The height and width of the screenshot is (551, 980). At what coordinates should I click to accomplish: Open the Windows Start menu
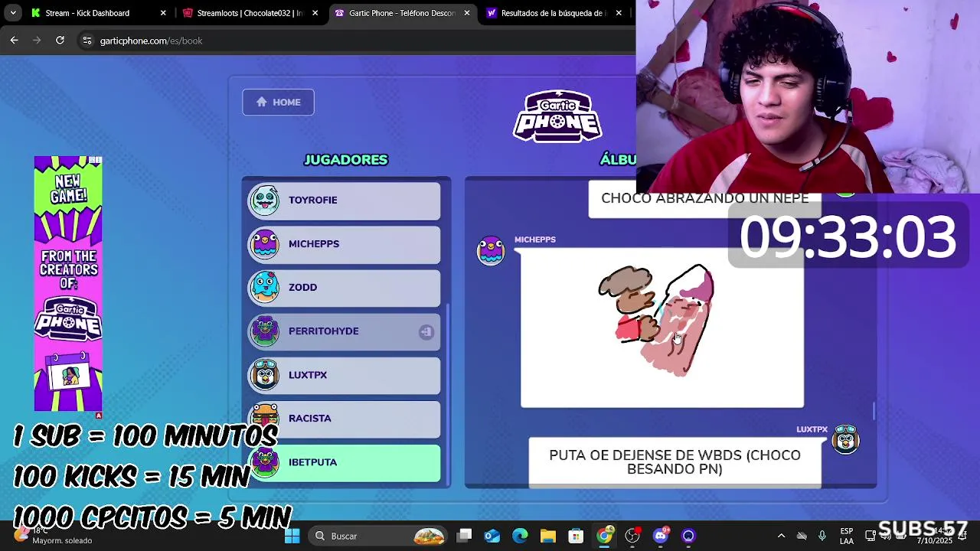pyautogui.click(x=292, y=536)
